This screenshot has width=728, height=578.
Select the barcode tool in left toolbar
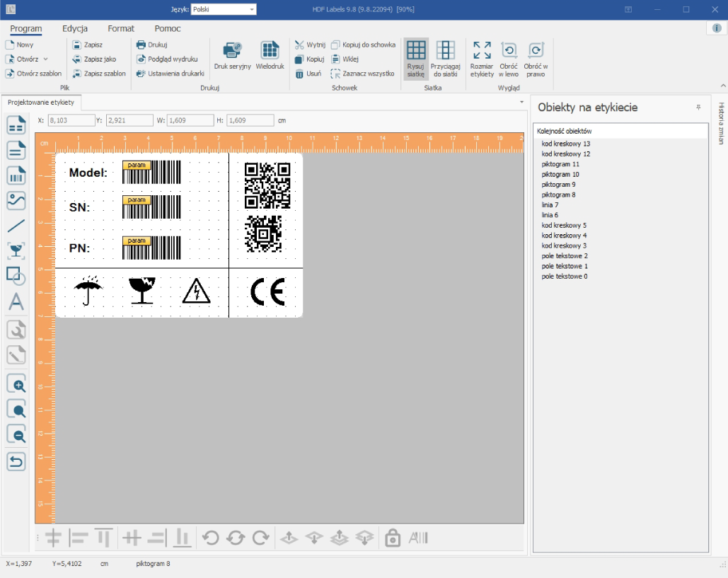16,176
